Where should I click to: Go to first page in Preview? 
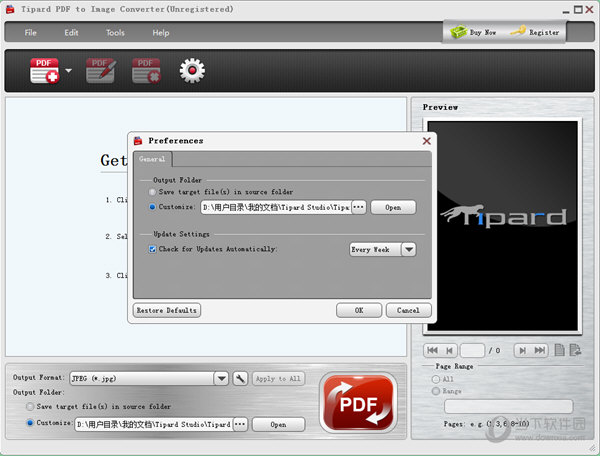point(432,350)
